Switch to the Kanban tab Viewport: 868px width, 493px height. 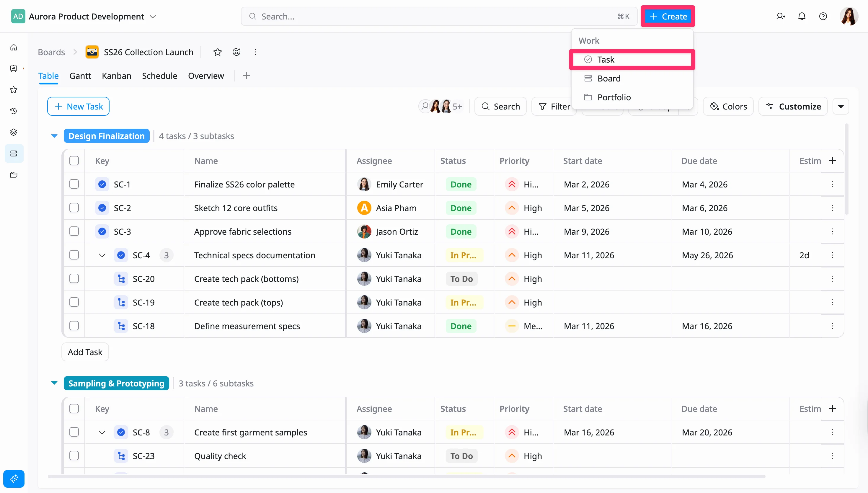click(116, 76)
